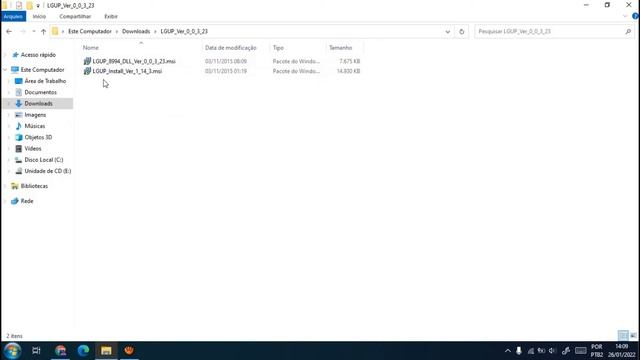
Task: Click the POR PTB2 language indicator
Action: [x=596, y=351]
